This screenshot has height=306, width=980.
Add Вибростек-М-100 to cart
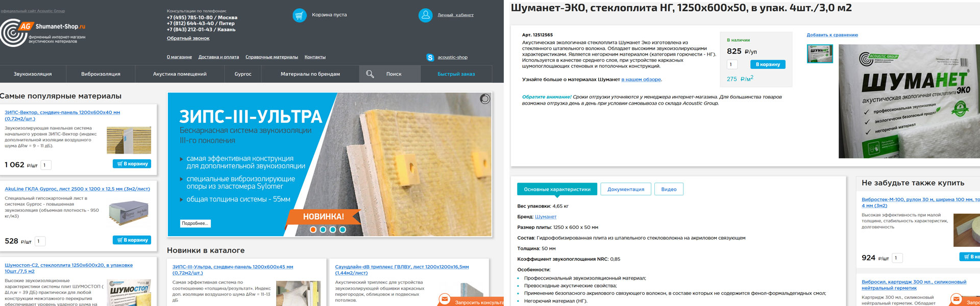[x=970, y=257]
